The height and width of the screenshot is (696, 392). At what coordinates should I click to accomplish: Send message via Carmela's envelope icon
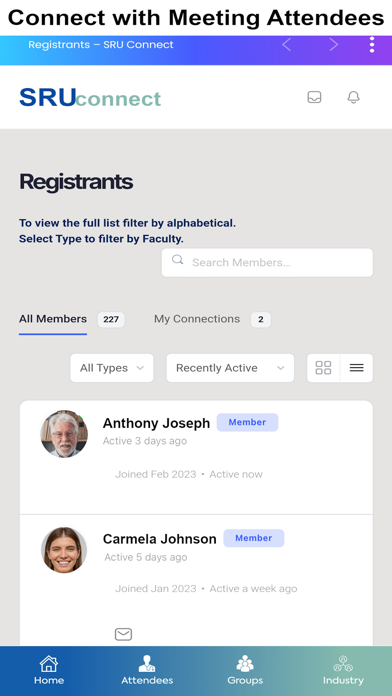[123, 634]
